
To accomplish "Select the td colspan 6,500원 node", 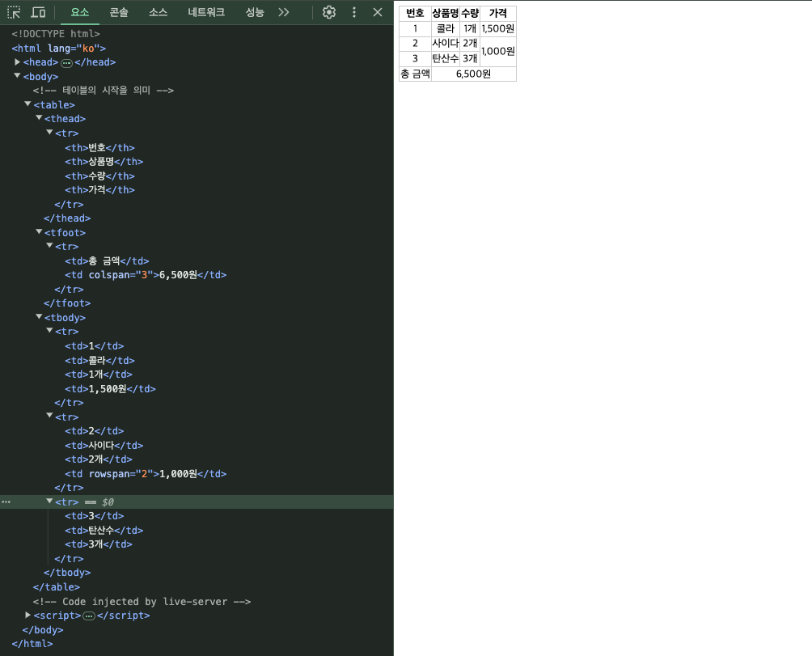I will pos(146,275).
